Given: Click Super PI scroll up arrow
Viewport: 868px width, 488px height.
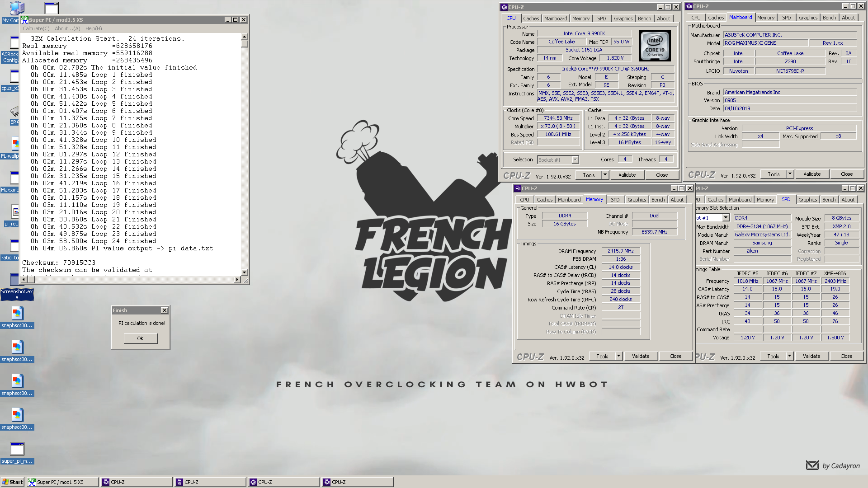Looking at the screenshot, I should tap(244, 37).
